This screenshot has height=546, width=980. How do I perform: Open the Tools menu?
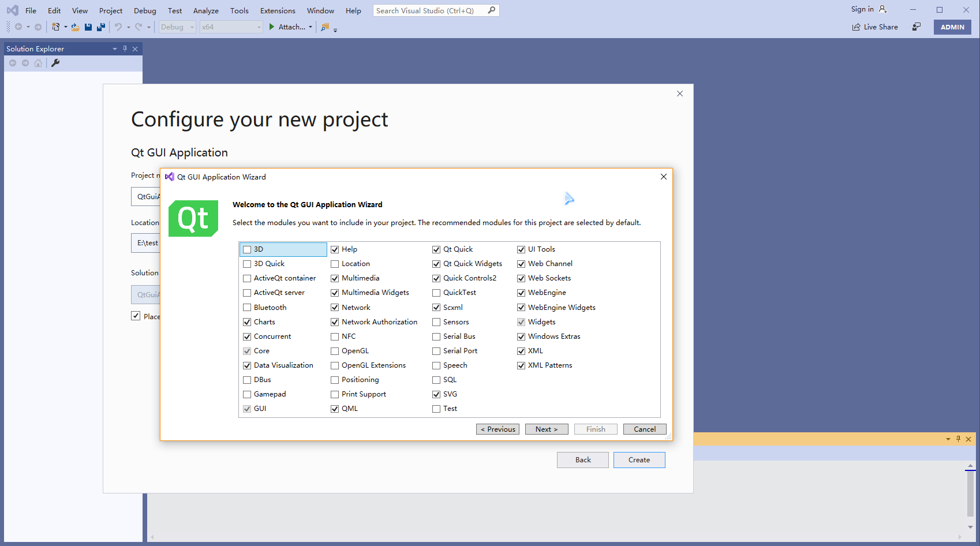[x=240, y=10]
